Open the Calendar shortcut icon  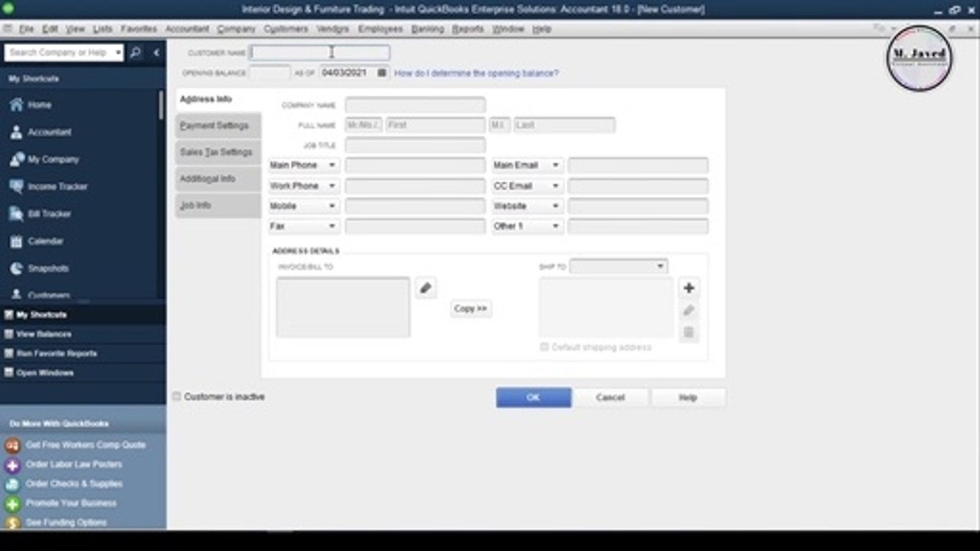(16, 241)
